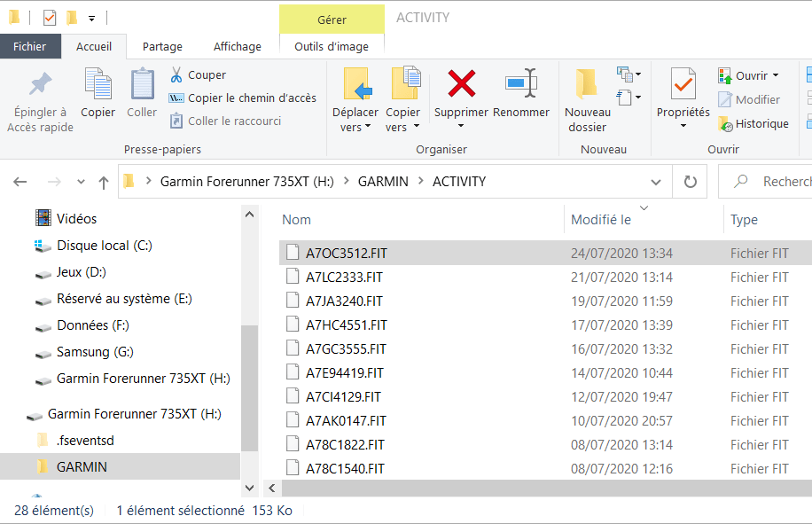Open the Fichier menu
The height and width of the screenshot is (524, 812).
coord(30,46)
